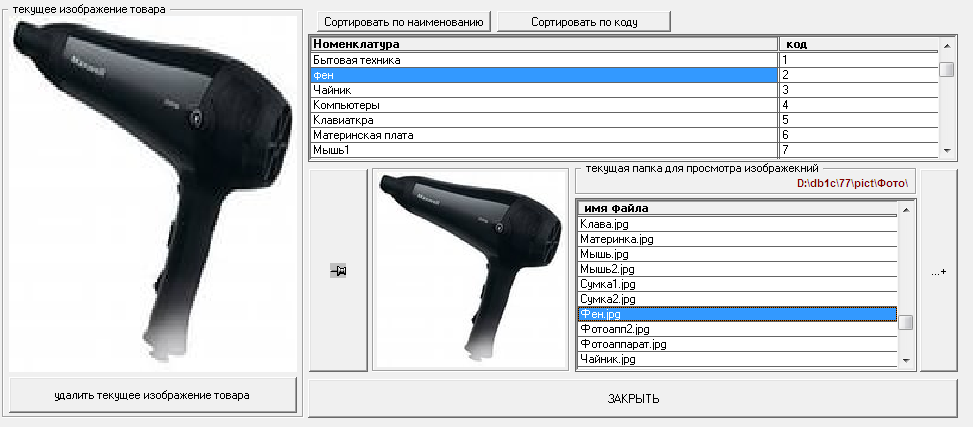Screen dimensions: 973x427
Task: Select the 'Чайник' nomenclature row
Action: point(544,89)
